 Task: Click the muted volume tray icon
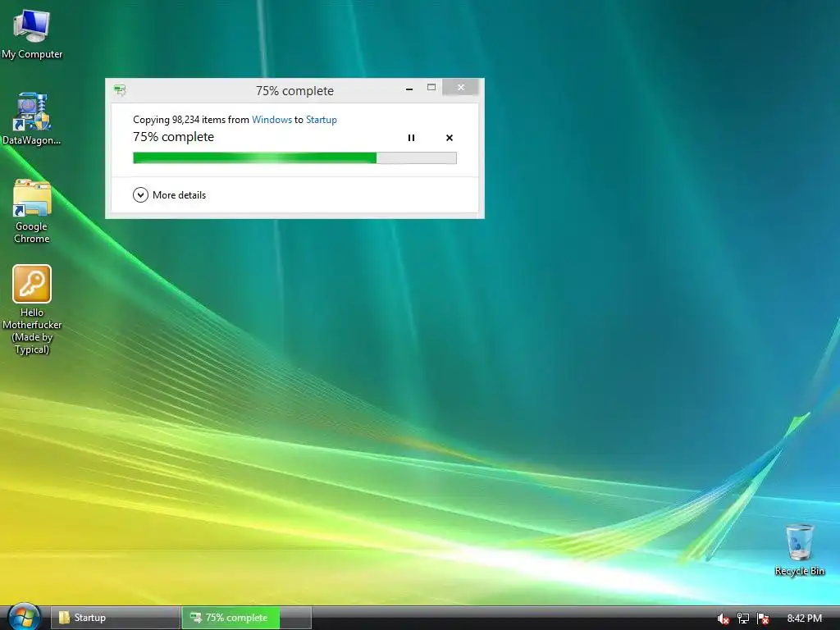[x=724, y=619]
